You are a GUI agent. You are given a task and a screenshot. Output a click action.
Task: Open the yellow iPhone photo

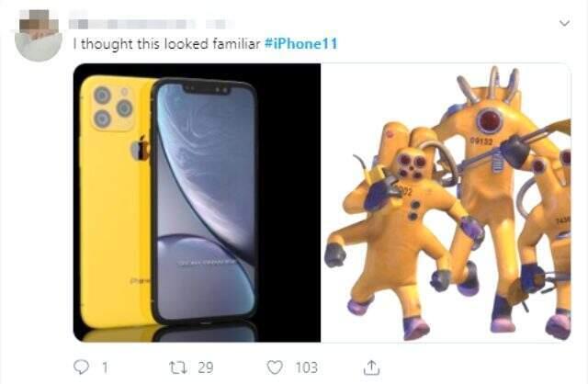[x=197, y=202]
